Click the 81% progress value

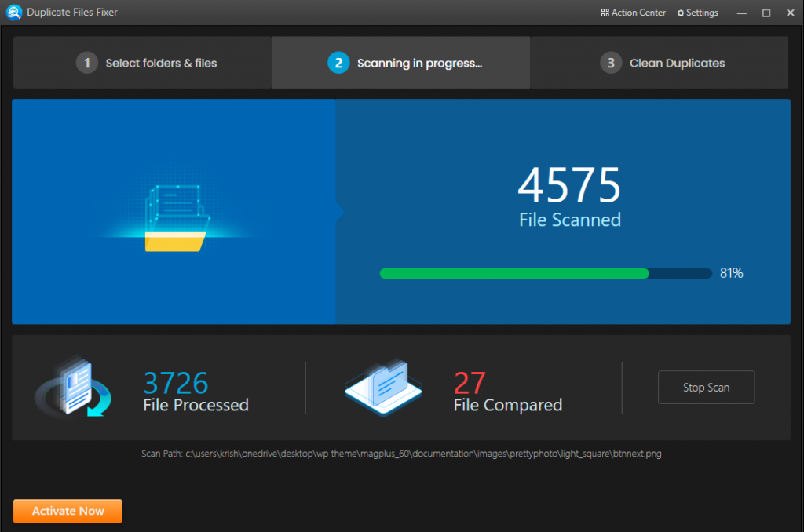tap(731, 273)
